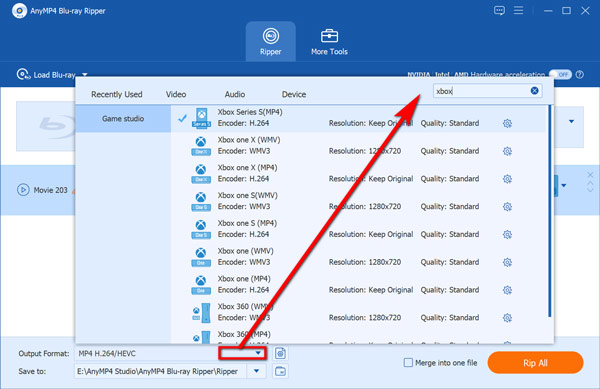Image resolution: width=600 pixels, height=389 pixels.
Task: Clear the xbox search text
Action: click(x=535, y=91)
